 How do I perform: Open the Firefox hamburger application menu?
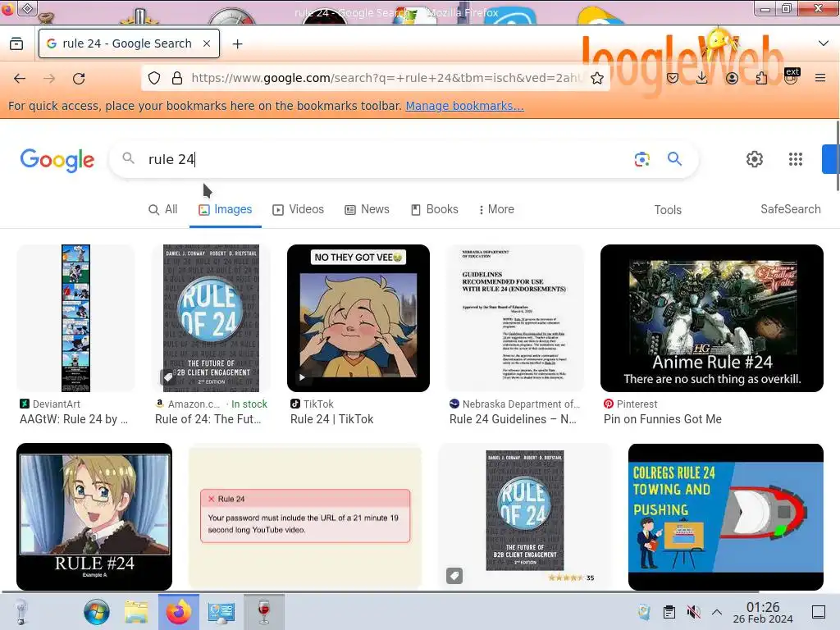(820, 78)
